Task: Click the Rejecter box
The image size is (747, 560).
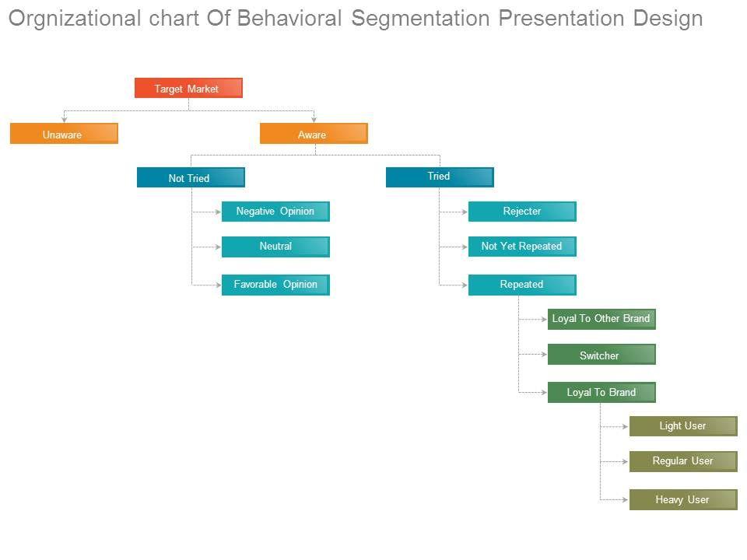Action: (x=522, y=212)
